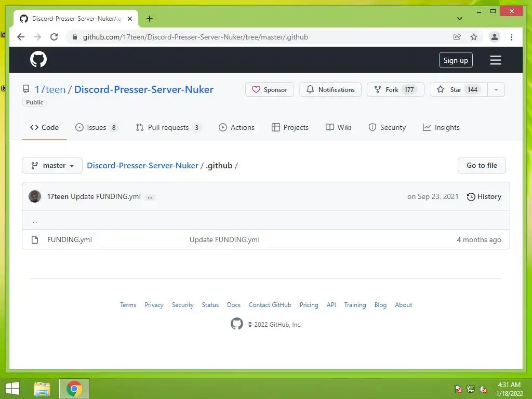
Task: Open File Explorer from taskbar
Action: 42,389
